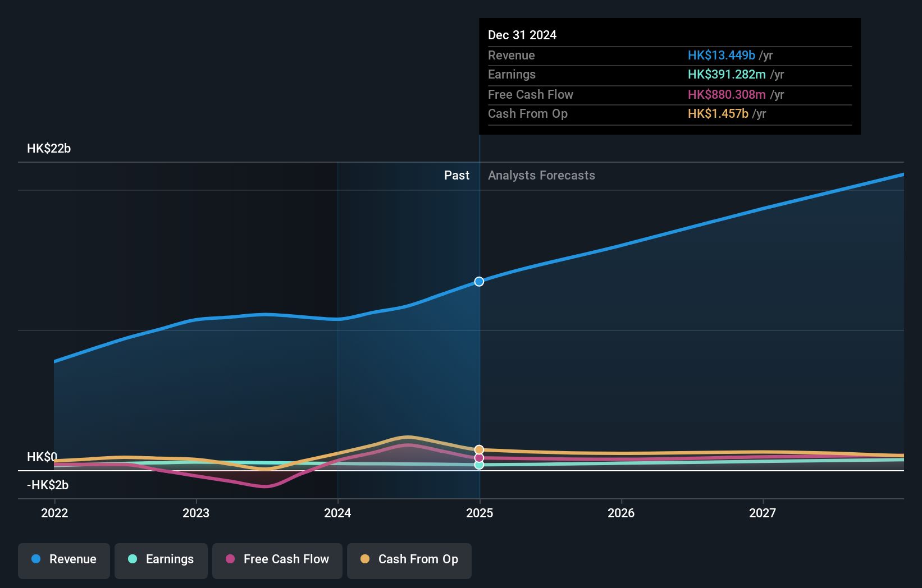Click the 2023 x-axis label
Viewport: 922px width, 588px height.
[196, 513]
